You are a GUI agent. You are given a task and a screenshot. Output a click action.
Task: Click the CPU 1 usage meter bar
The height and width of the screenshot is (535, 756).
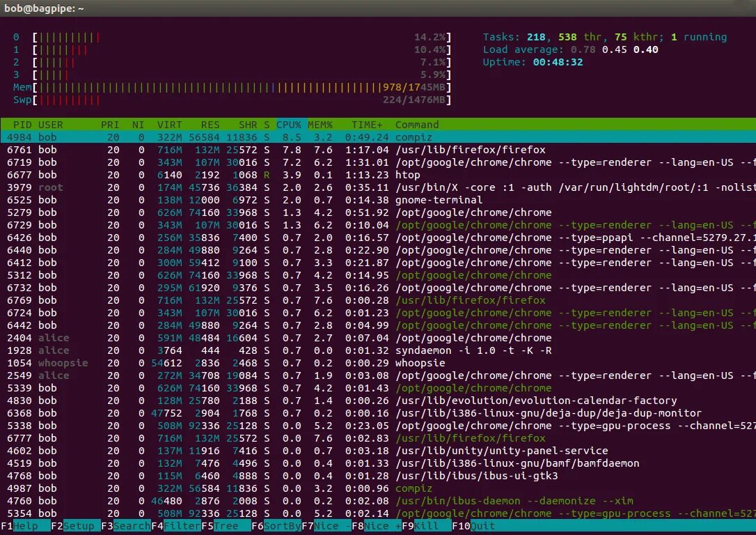(x=242, y=49)
